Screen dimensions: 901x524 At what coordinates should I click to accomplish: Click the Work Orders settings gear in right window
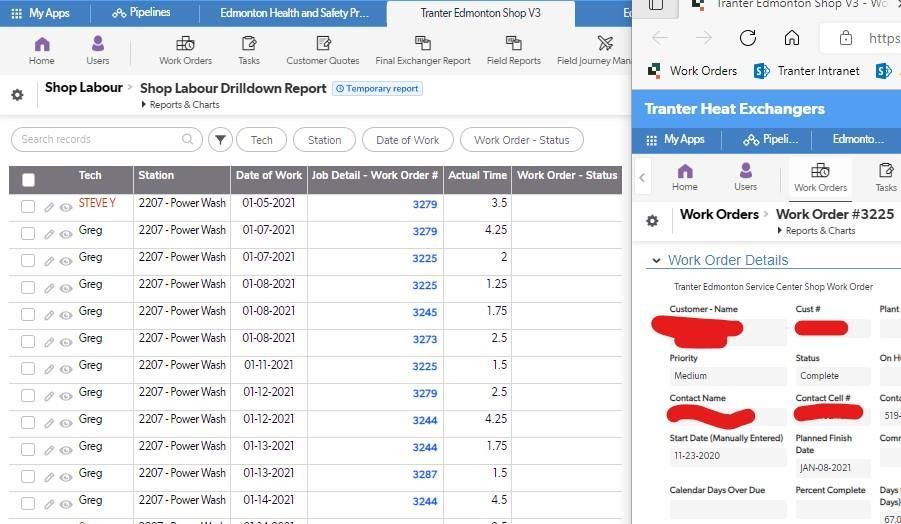pyautogui.click(x=652, y=221)
